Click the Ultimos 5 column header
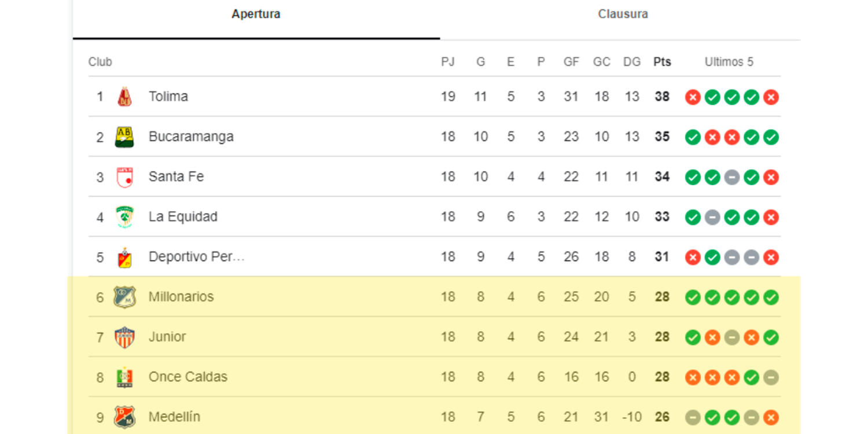The width and height of the screenshot is (868, 434). (729, 62)
